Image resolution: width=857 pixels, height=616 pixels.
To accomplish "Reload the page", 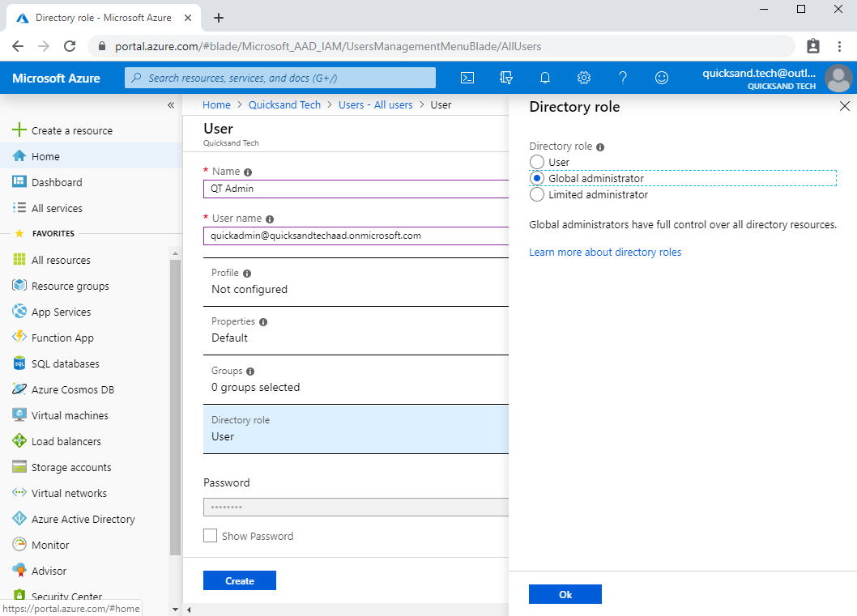I will pyautogui.click(x=70, y=46).
